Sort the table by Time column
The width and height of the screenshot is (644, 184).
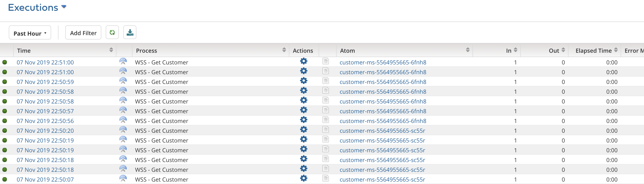coord(111,50)
